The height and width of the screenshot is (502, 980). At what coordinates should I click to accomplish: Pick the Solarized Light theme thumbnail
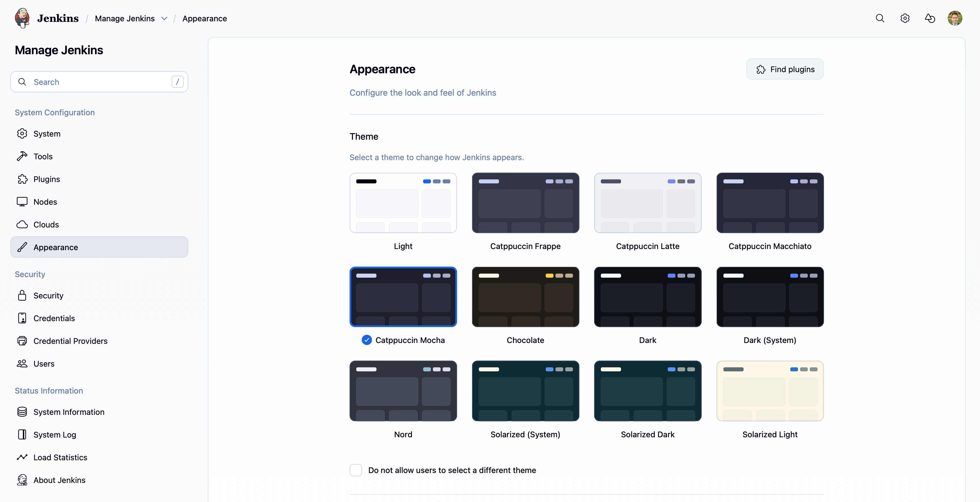[770, 391]
